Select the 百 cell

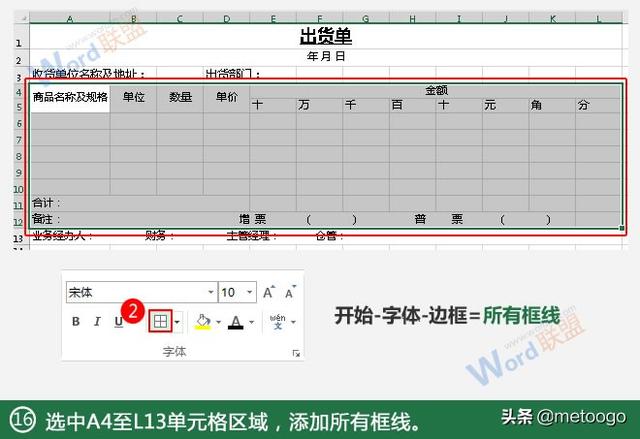(413, 105)
